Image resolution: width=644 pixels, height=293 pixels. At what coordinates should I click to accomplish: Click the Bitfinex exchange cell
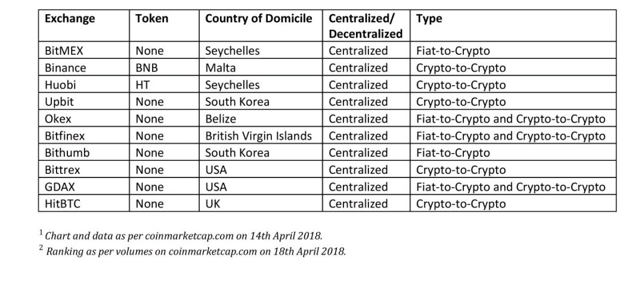click(64, 136)
